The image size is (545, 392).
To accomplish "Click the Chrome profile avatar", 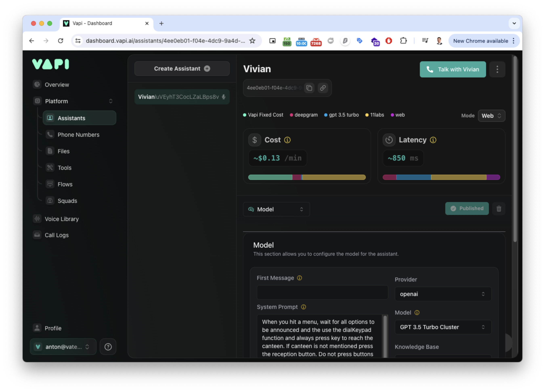I will (439, 41).
